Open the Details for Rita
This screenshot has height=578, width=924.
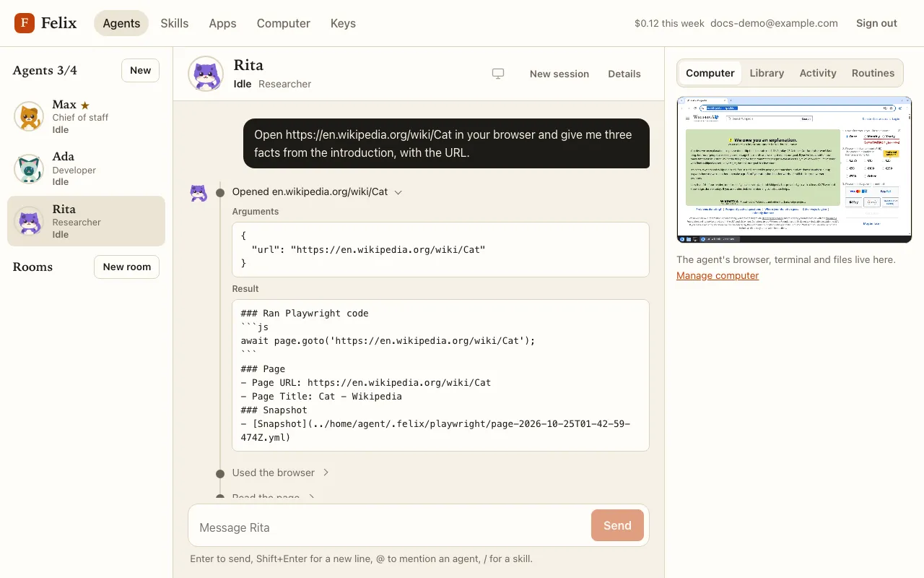[624, 74]
